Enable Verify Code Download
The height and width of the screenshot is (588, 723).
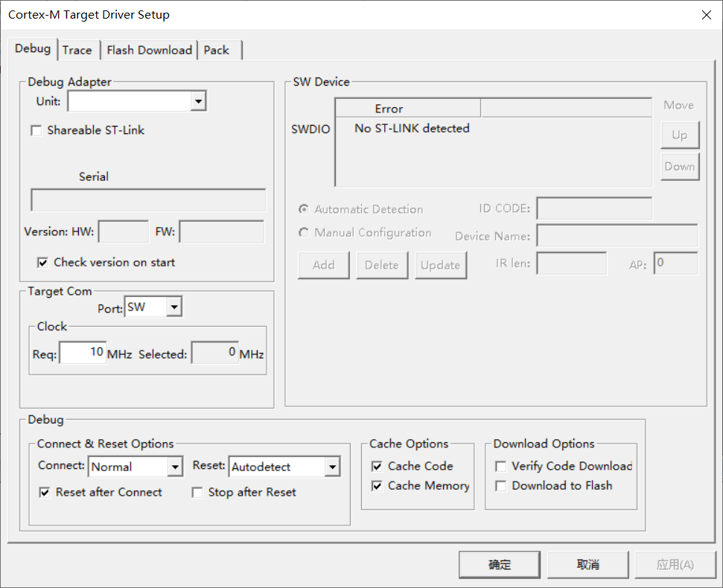(500, 466)
